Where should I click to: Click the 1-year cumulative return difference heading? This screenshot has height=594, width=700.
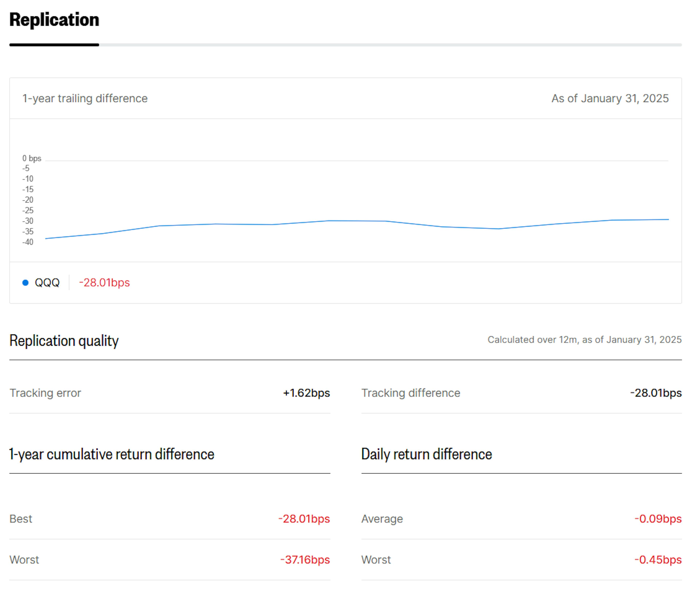tap(112, 454)
